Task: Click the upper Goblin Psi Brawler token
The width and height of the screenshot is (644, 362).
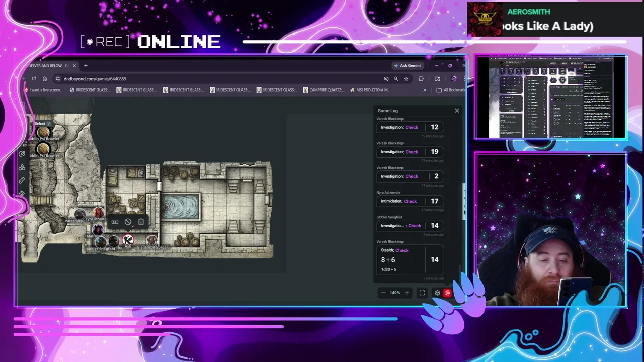Action: coord(43,132)
